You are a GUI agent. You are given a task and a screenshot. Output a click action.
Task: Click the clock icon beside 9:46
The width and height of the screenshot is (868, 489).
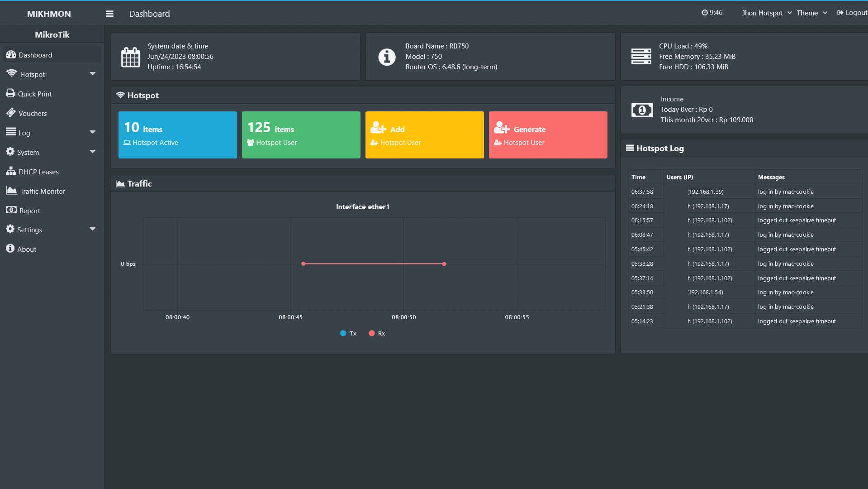tap(704, 13)
